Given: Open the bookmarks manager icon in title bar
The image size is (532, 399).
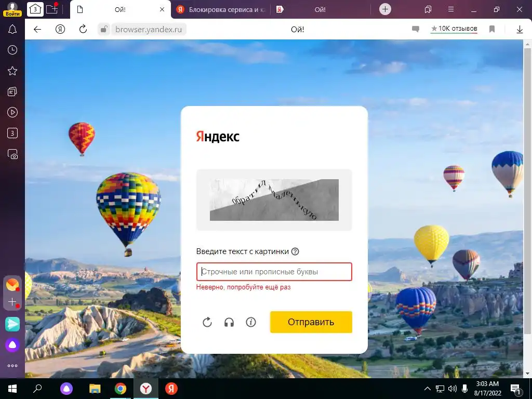Looking at the screenshot, I should pyautogui.click(x=428, y=9).
